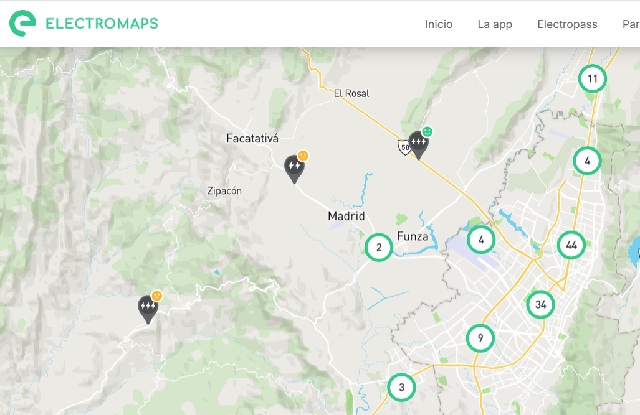Image resolution: width=640 pixels, height=415 pixels.
Task: Click the El Rosal map label
Action: coord(351,93)
